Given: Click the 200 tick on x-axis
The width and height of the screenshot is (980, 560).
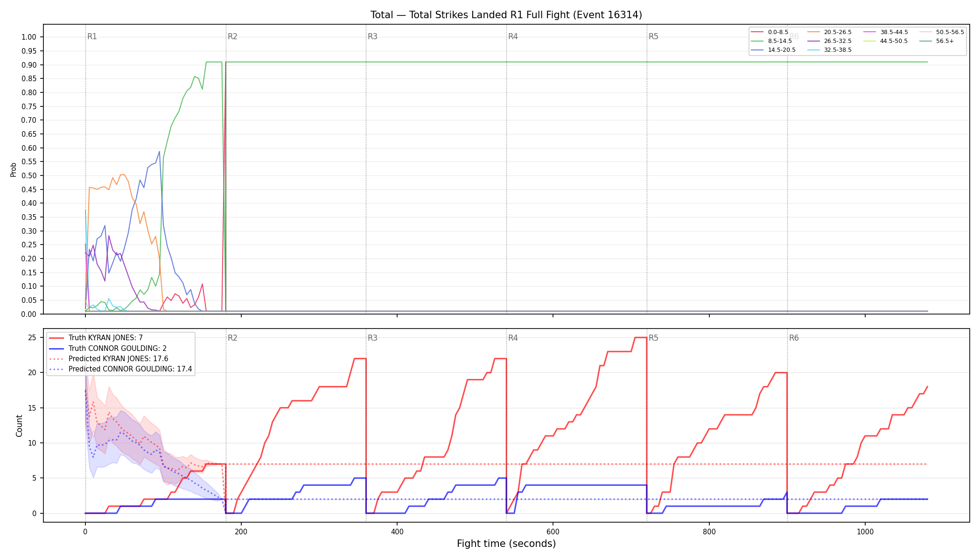Looking at the screenshot, I should pos(241,532).
